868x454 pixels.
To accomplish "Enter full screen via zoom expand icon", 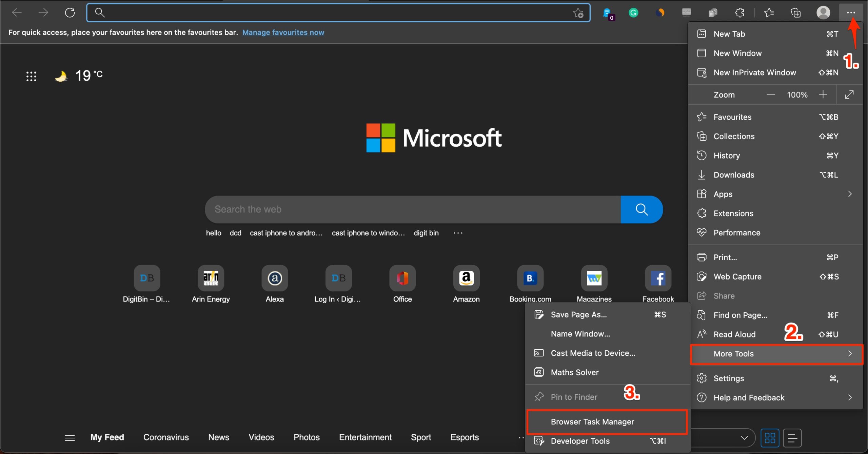I will tap(849, 95).
